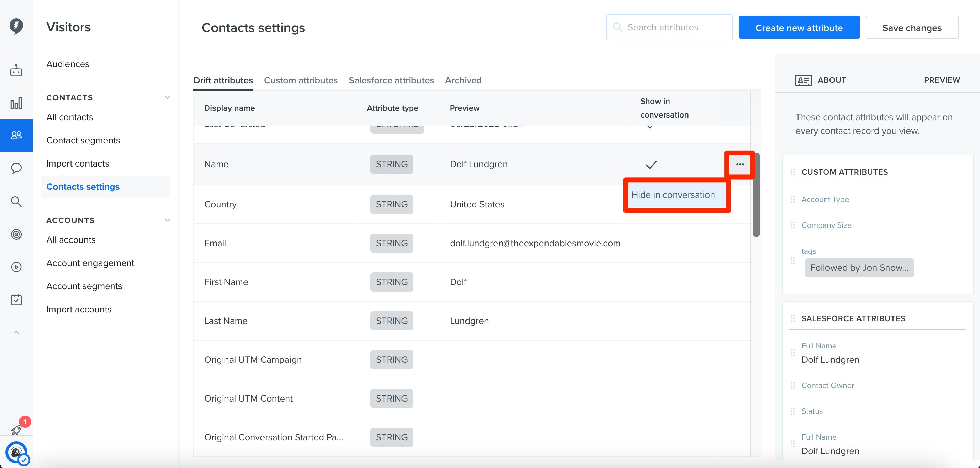The height and width of the screenshot is (468, 980).
Task: Click the rocket icon with notification badge
Action: (16, 430)
